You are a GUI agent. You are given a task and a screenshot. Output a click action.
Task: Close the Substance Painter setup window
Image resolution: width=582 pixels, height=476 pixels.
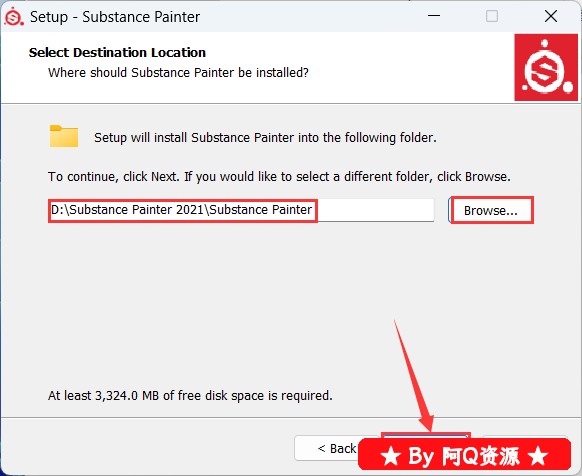(x=551, y=16)
